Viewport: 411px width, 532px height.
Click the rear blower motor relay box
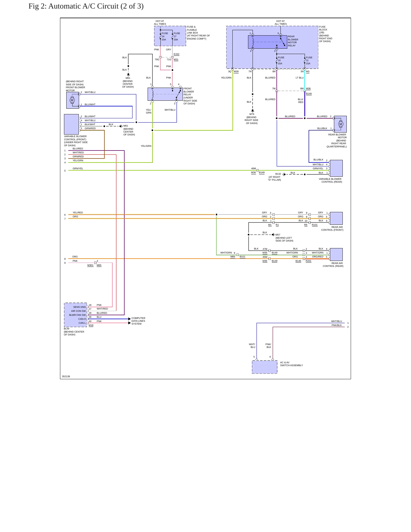coord(268,42)
